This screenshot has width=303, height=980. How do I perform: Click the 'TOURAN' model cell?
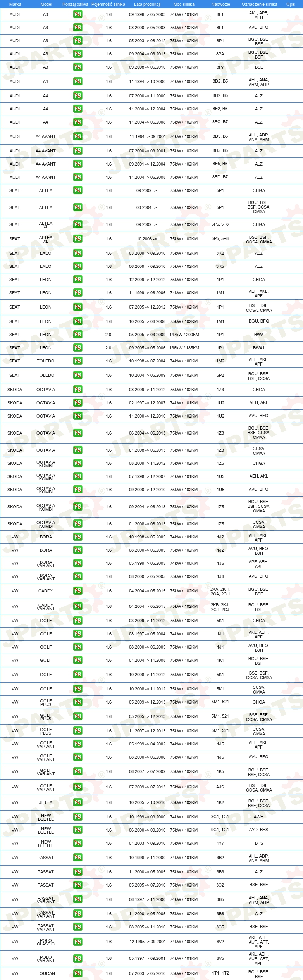(x=46, y=973)
